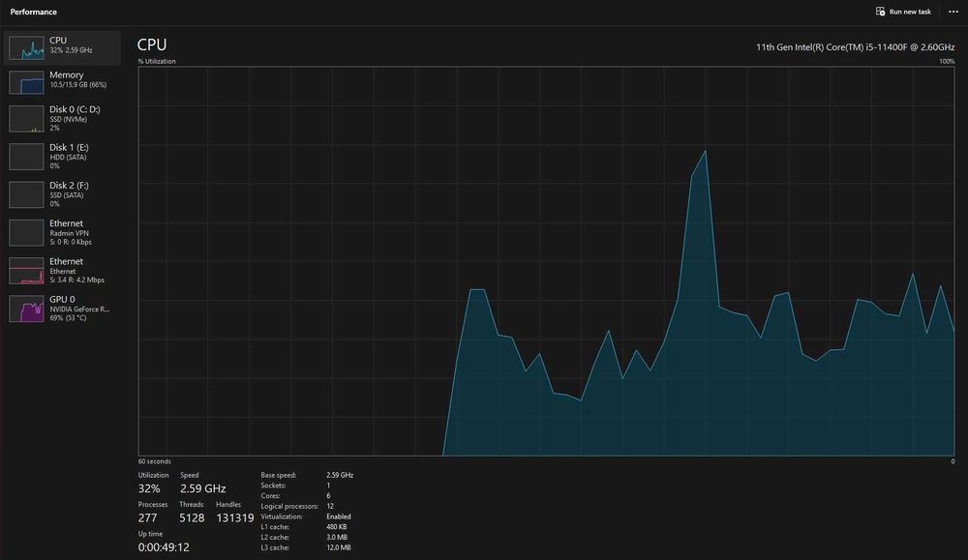This screenshot has height=560, width=968.
Task: Select the GPU 0 purple graph thumbnail
Action: pos(26,309)
